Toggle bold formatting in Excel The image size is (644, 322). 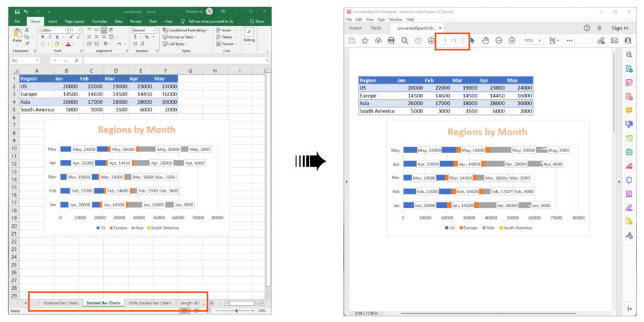click(42, 37)
